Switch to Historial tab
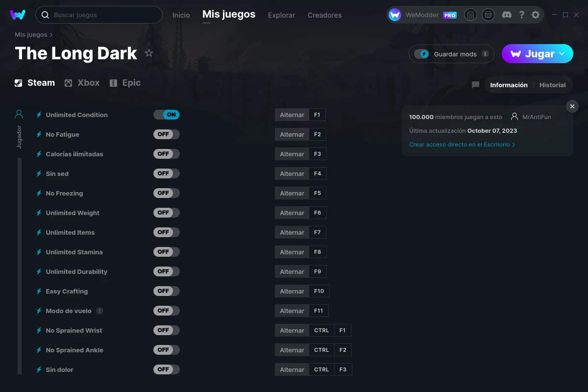Viewport: 588px width, 392px height. pos(552,85)
